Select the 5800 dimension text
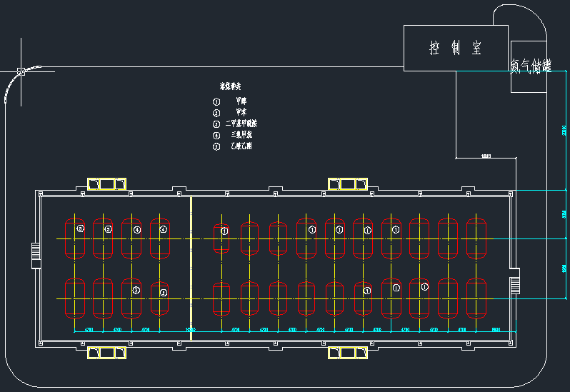Viewport: 570px width, 392px height. point(496,329)
